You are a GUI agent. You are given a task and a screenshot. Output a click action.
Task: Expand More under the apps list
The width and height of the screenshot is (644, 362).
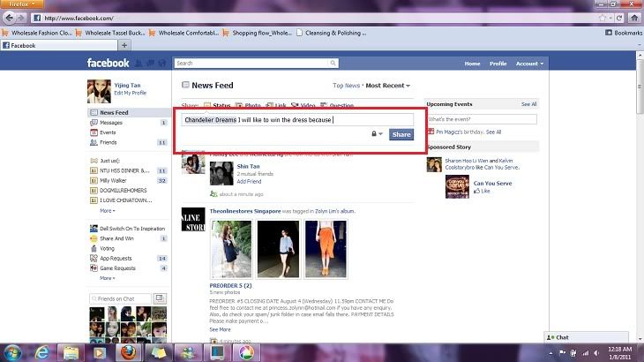click(x=108, y=278)
